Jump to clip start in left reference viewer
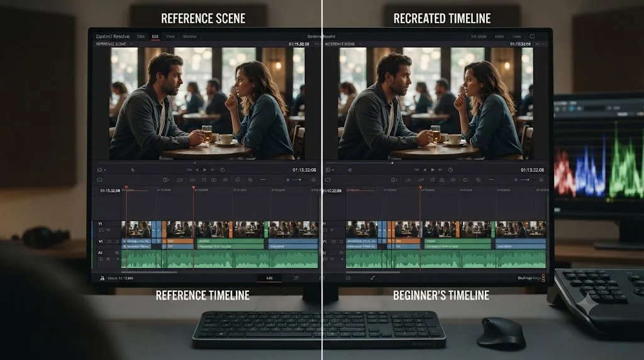The width and height of the screenshot is (644, 360). click(x=189, y=170)
